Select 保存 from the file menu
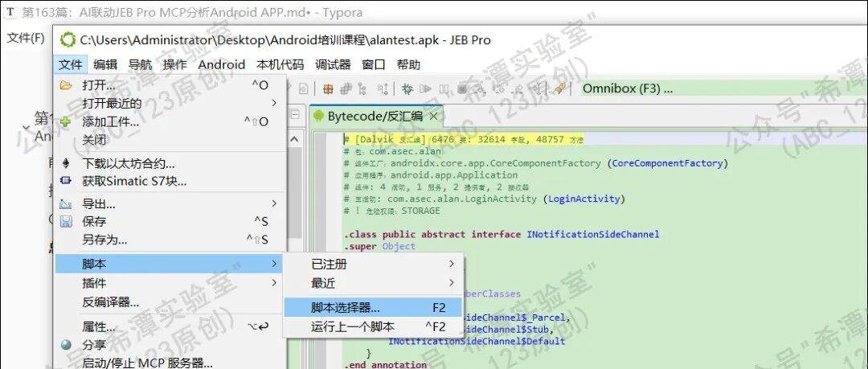Screen dimensions: 868x369 click(170, 222)
